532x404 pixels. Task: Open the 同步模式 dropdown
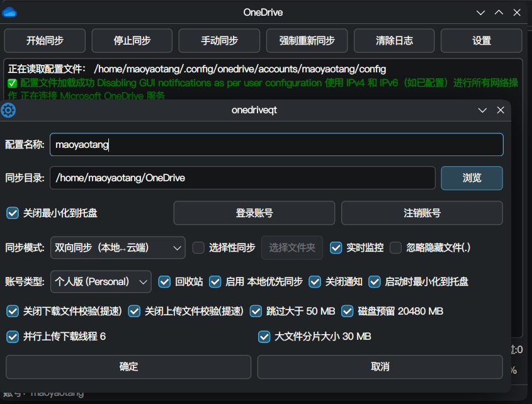pyautogui.click(x=118, y=248)
